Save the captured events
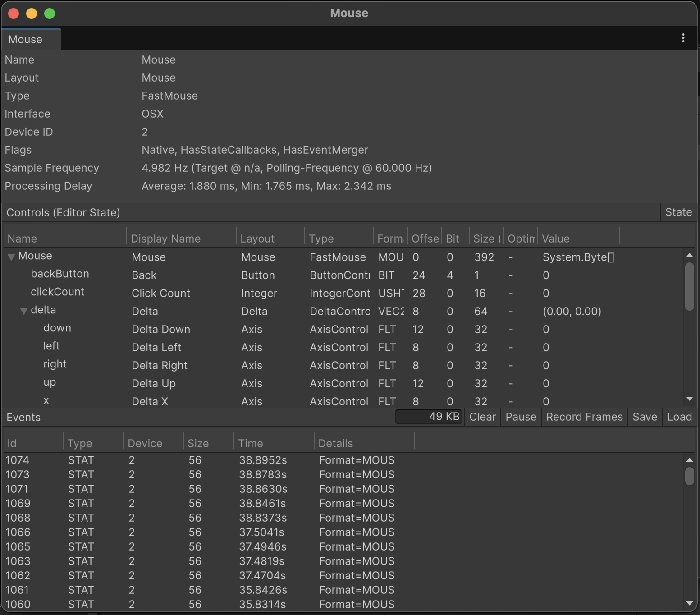Image resolution: width=700 pixels, height=615 pixels. (x=644, y=417)
